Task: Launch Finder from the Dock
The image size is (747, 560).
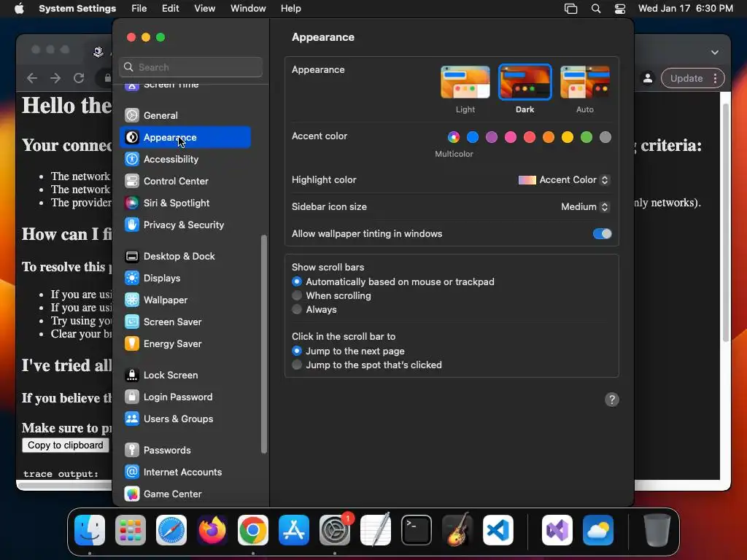Action: [x=90, y=530]
